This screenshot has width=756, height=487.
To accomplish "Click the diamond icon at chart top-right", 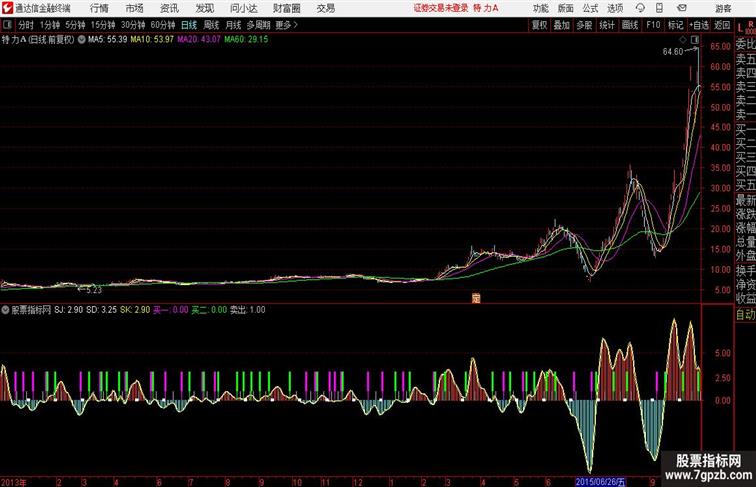I will [x=683, y=40].
